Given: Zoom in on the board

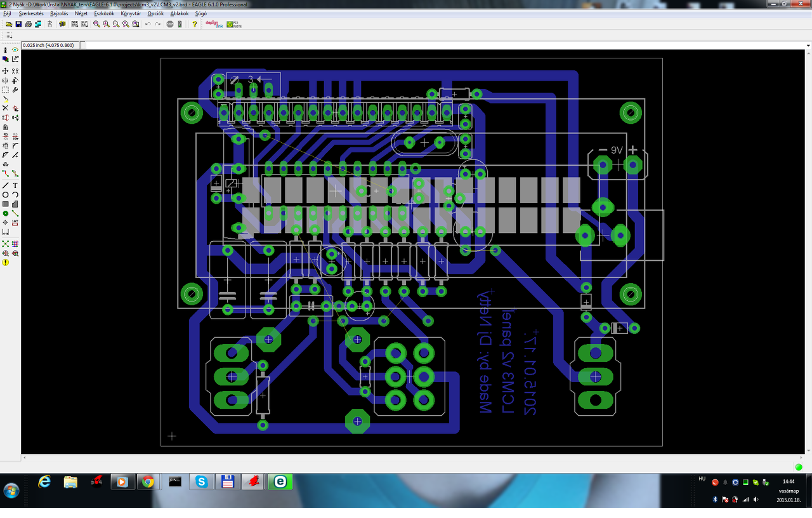Looking at the screenshot, I should (x=106, y=24).
